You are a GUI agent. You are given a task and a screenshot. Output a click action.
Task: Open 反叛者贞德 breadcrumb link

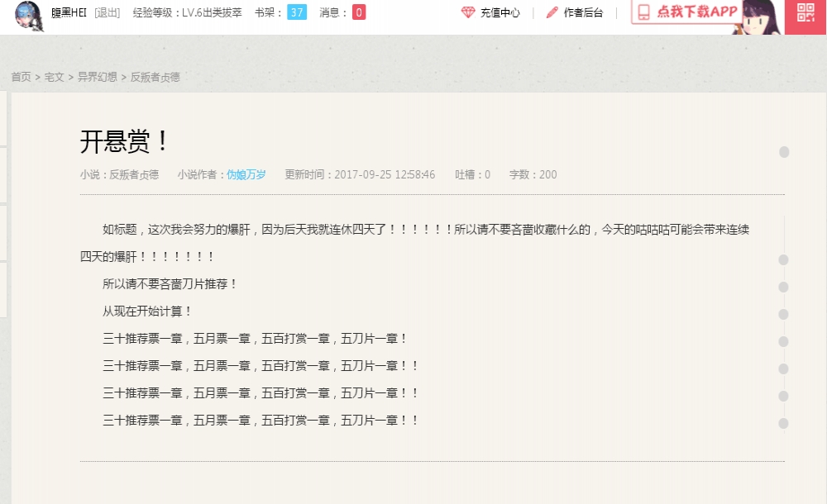point(155,77)
